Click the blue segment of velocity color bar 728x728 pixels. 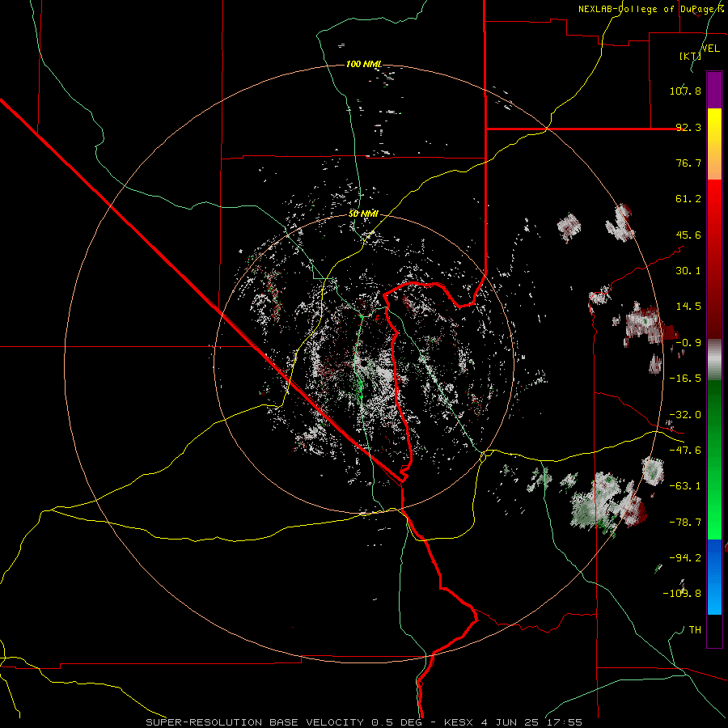click(714, 577)
